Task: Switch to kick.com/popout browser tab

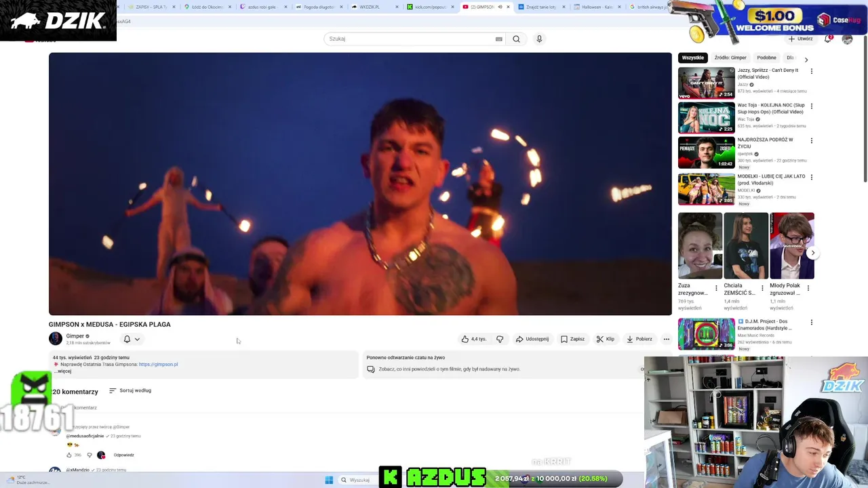Action: click(430, 7)
